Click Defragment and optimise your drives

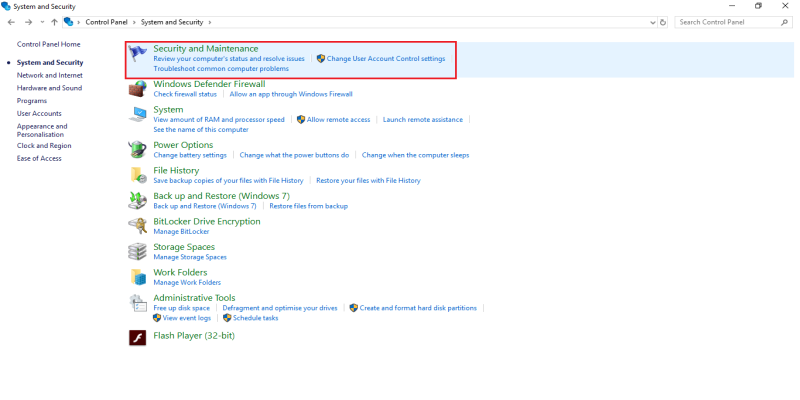coord(280,308)
